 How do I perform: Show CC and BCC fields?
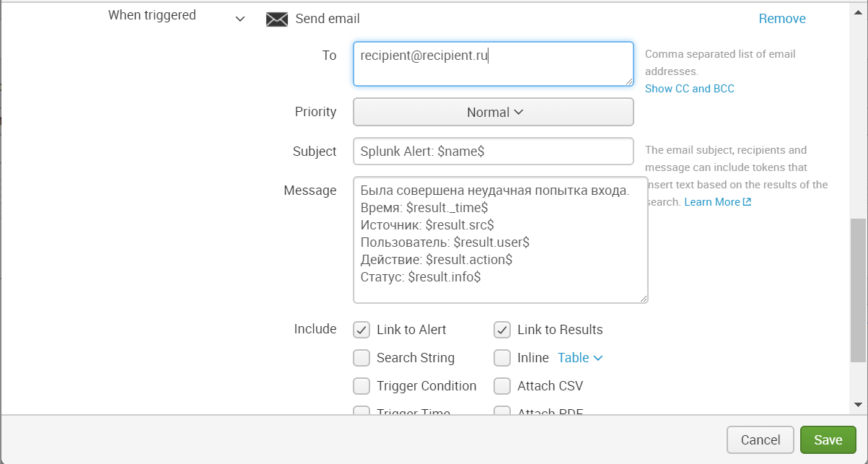point(689,89)
